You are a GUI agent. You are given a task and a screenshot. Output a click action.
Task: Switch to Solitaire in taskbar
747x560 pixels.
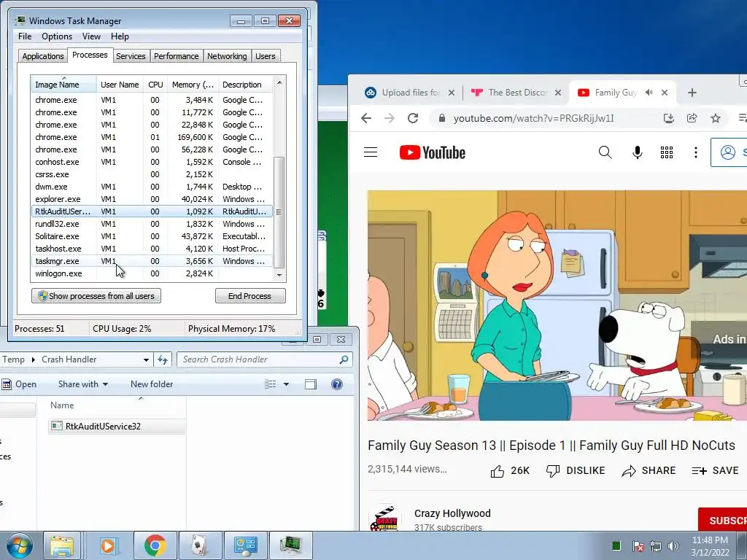pyautogui.click(x=199, y=545)
